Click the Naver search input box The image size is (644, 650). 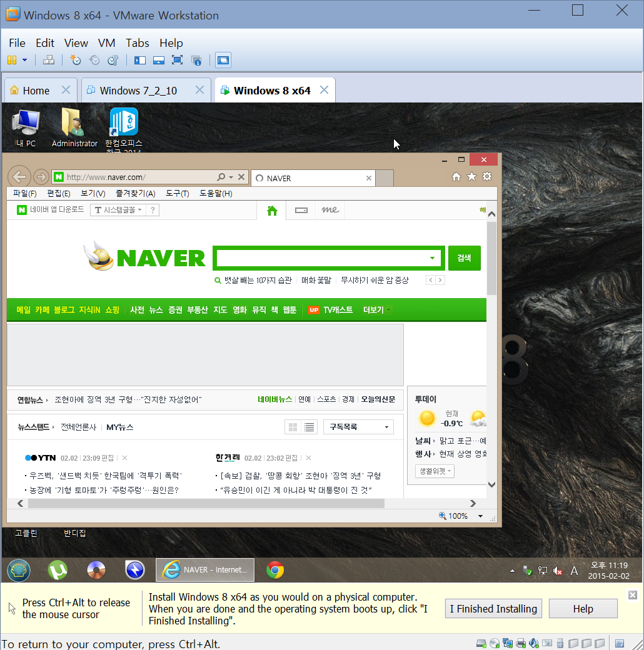tap(323, 258)
